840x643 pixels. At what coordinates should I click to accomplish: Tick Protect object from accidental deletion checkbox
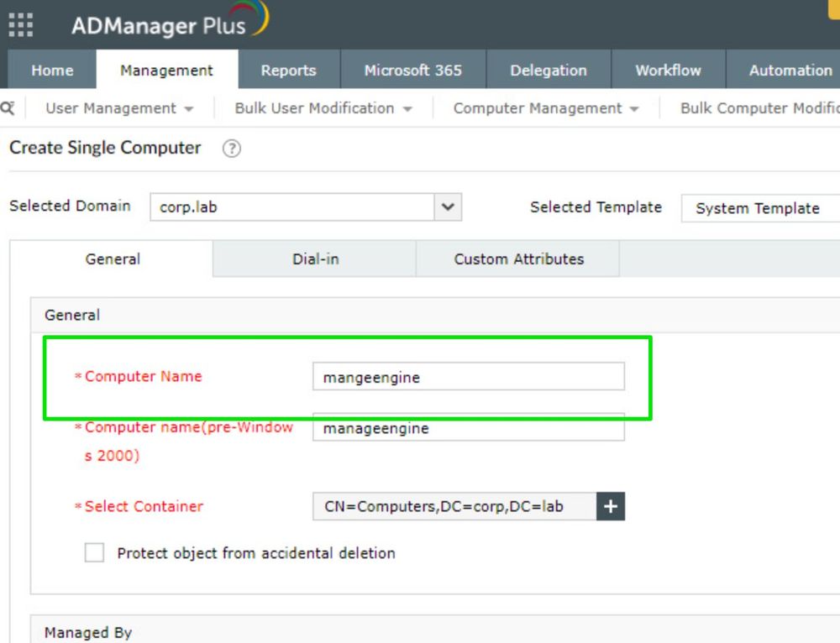(94, 552)
